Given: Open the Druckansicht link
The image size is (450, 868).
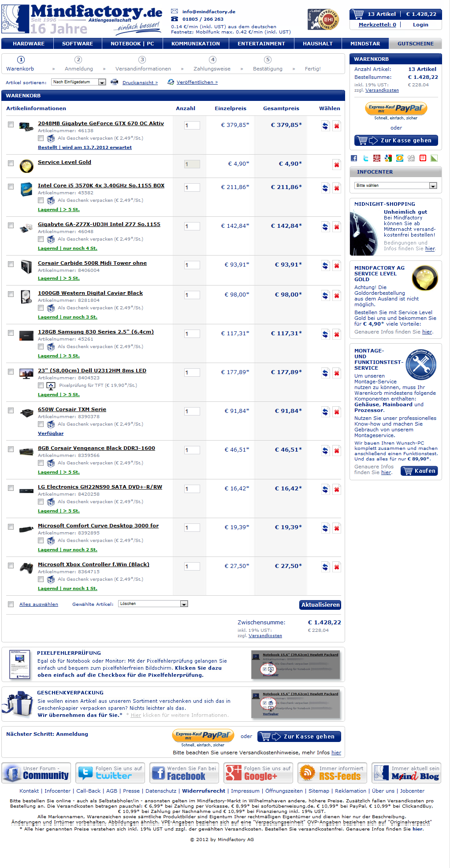Looking at the screenshot, I should 140,82.
